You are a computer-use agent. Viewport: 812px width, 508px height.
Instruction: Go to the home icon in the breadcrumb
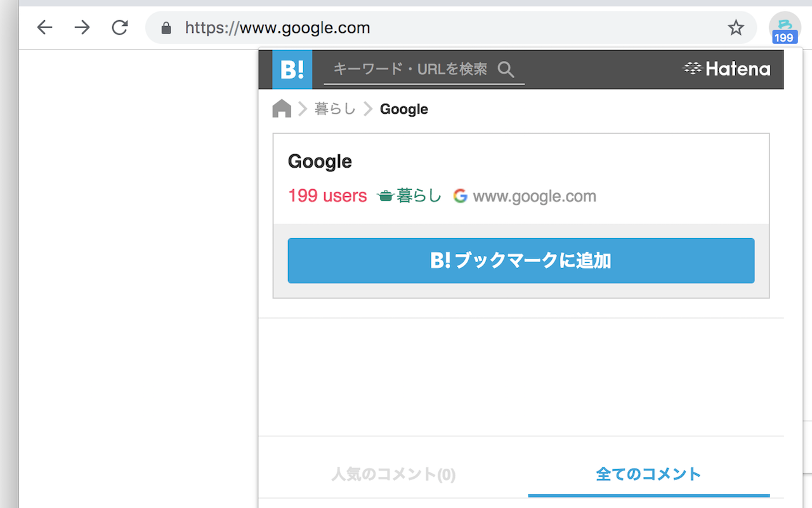click(282, 109)
